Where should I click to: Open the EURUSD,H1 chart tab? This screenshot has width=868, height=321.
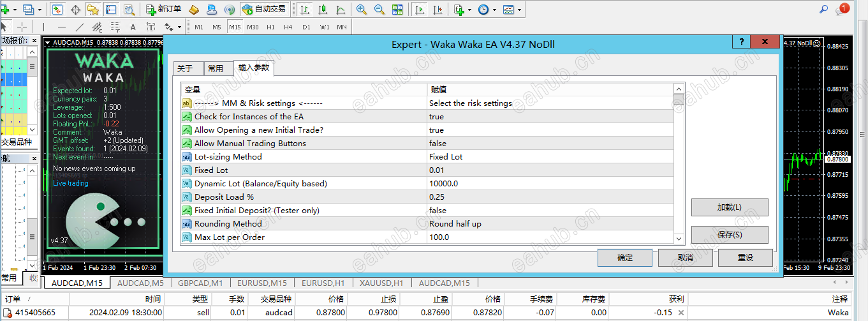[323, 283]
